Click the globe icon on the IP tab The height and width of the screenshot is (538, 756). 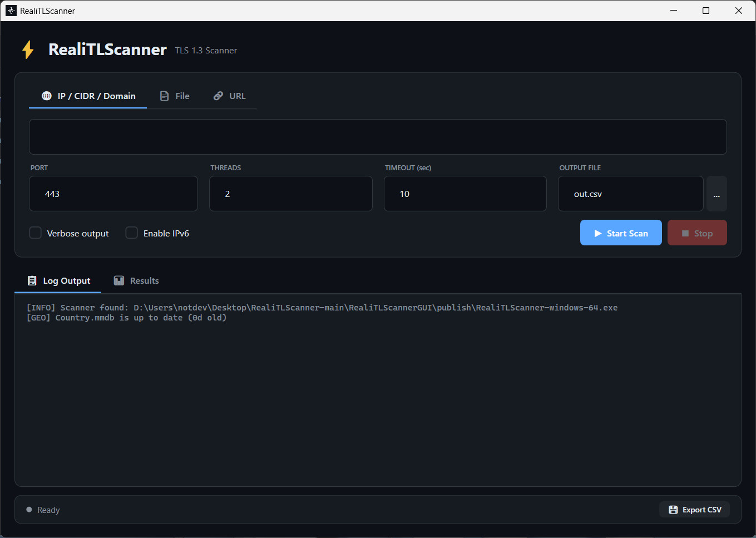coord(47,96)
